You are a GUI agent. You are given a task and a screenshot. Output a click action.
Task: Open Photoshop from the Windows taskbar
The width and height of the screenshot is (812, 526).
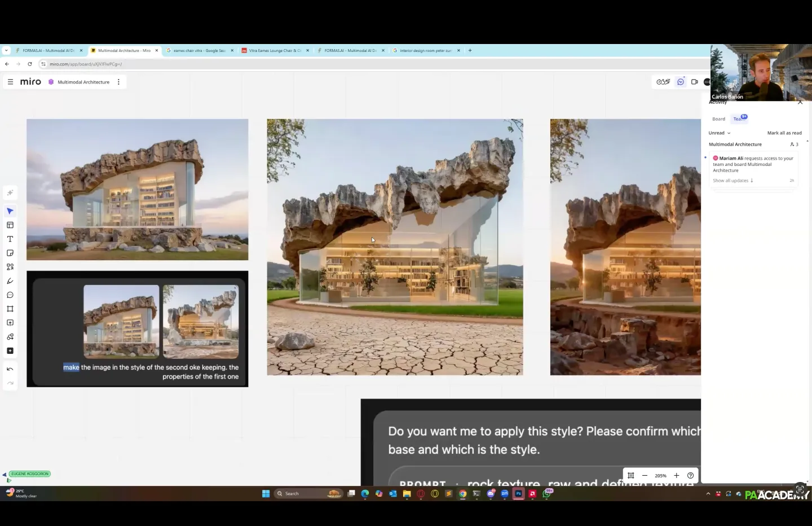pos(518,494)
